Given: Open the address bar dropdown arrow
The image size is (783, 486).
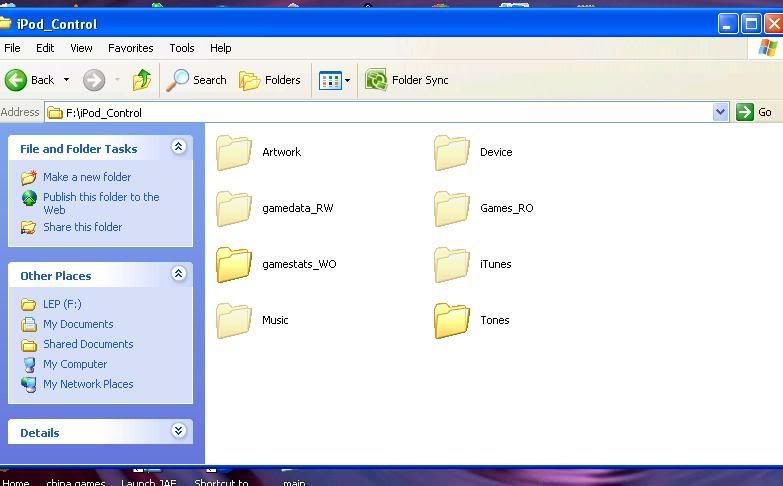Looking at the screenshot, I should point(720,113).
